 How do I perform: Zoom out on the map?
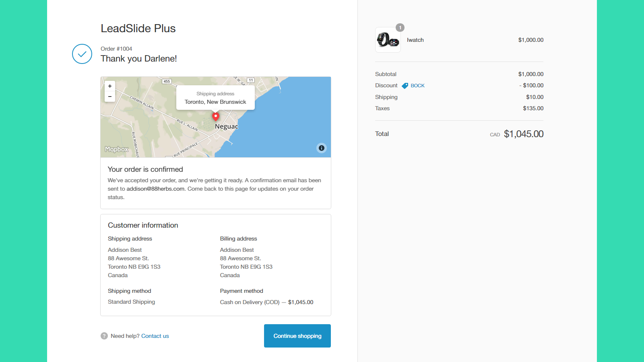pos(110,97)
